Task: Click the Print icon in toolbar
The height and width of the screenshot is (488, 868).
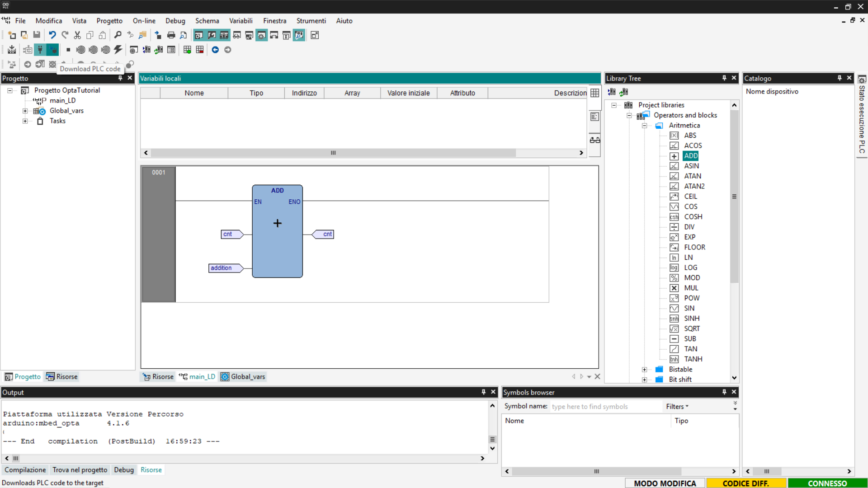Action: pos(171,35)
